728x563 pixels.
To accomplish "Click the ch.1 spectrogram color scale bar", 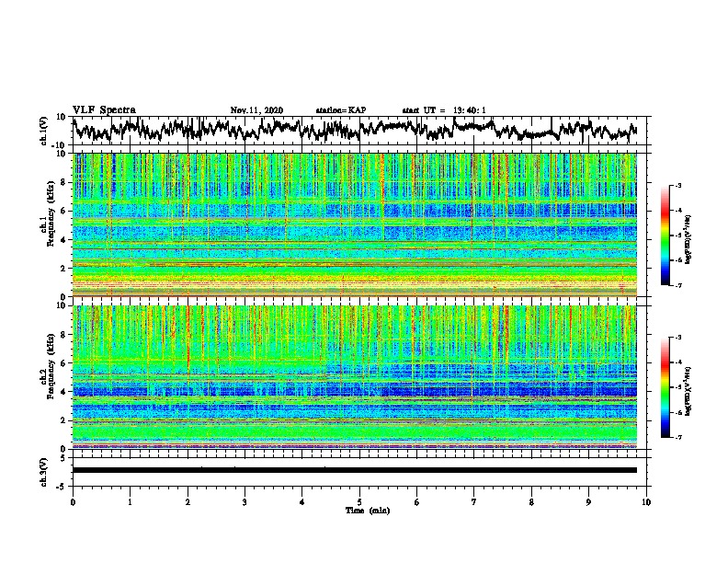I will (665, 236).
